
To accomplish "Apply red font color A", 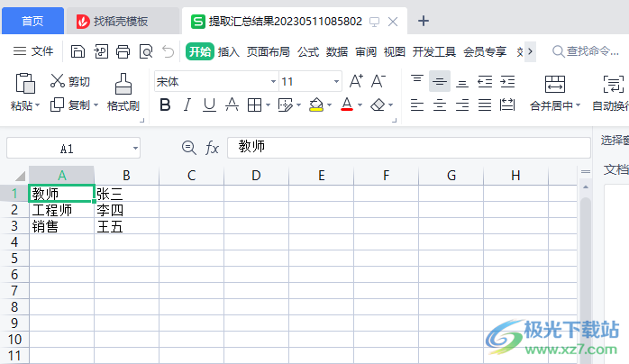I will [x=347, y=105].
